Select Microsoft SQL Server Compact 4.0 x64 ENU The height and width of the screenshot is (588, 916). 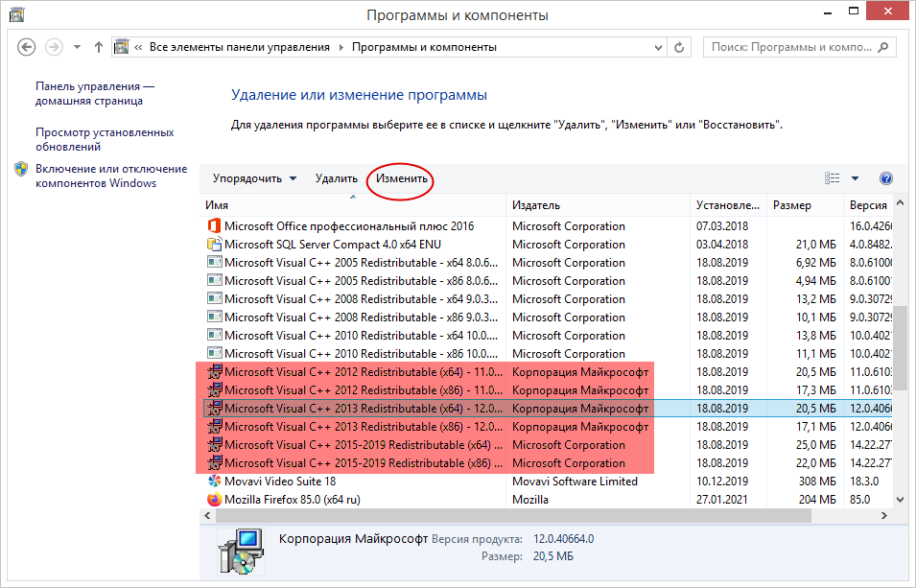click(546, 244)
